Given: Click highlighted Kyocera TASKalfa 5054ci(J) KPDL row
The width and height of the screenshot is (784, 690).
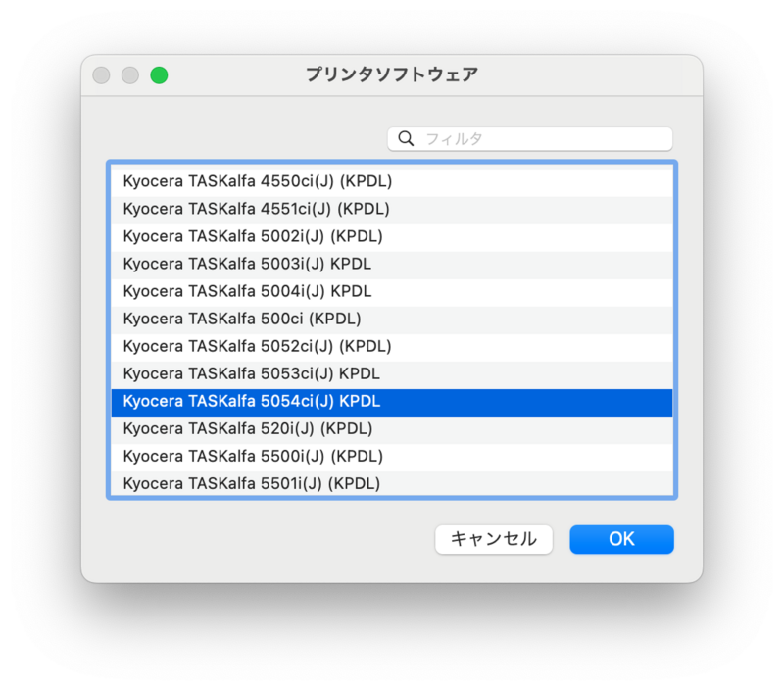Looking at the screenshot, I should 392,402.
